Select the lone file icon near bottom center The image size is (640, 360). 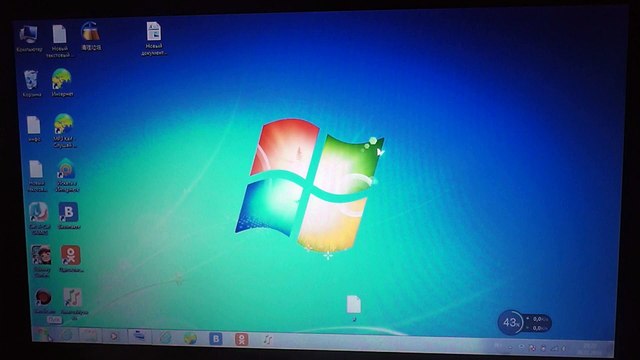[353, 308]
